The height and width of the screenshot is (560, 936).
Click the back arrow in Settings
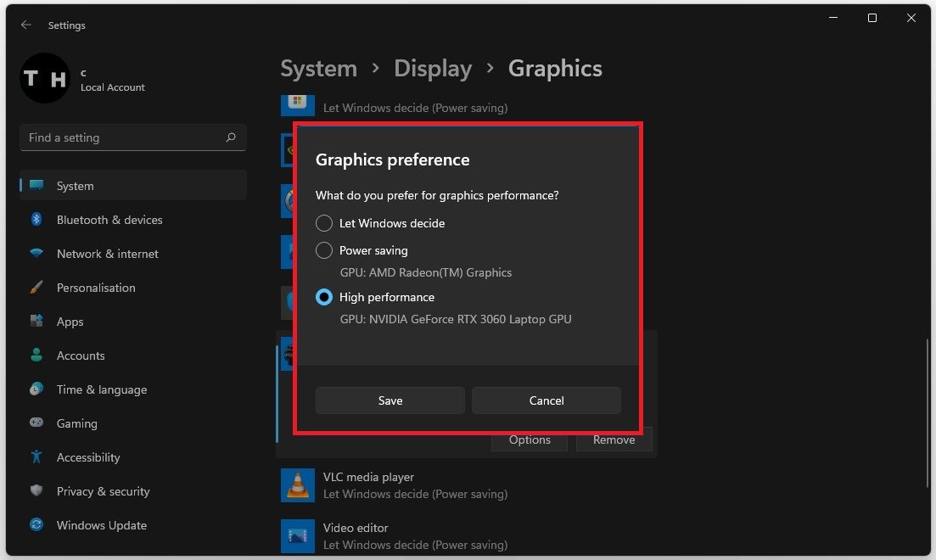26,25
